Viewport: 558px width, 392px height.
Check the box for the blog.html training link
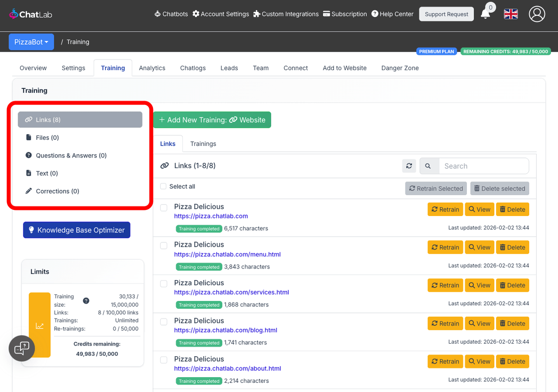[163, 322]
